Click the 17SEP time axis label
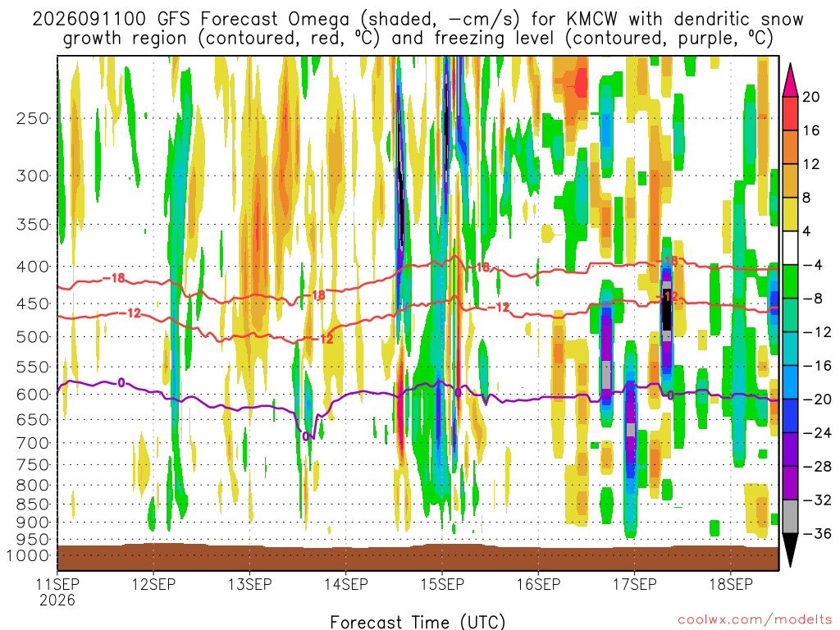Image resolution: width=840 pixels, height=630 pixels. [634, 584]
